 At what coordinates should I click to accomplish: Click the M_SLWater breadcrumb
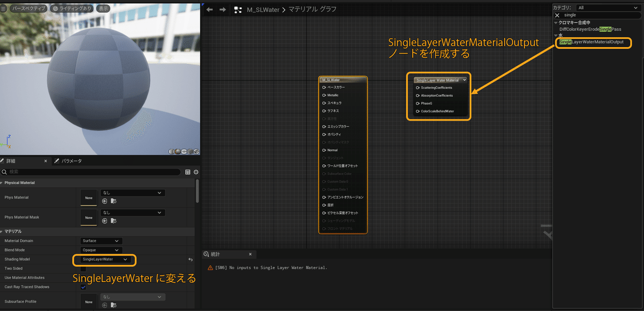(263, 10)
